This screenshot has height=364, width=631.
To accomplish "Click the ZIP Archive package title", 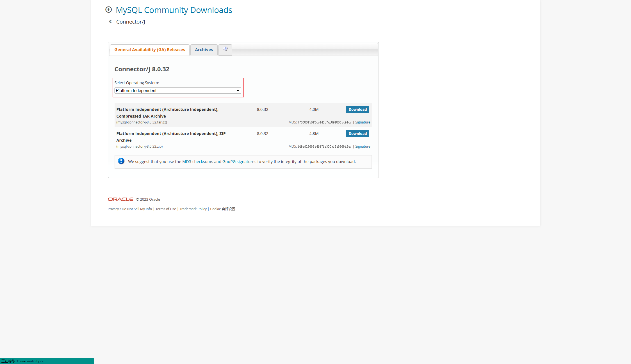I will coord(171,137).
